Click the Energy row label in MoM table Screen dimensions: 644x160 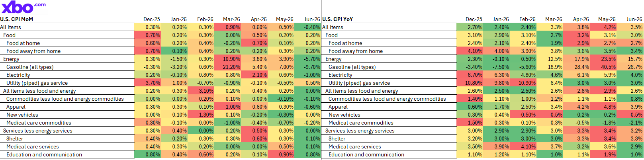click(11, 59)
